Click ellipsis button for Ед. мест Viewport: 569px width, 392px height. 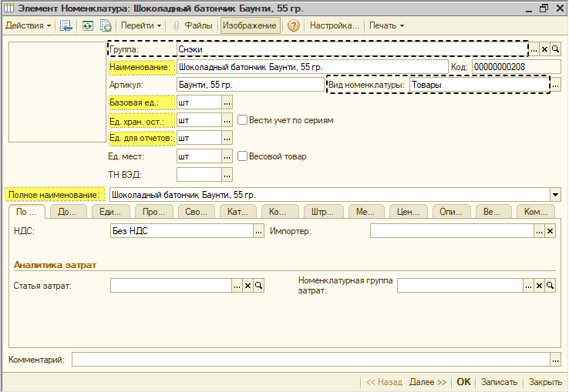coord(227,156)
